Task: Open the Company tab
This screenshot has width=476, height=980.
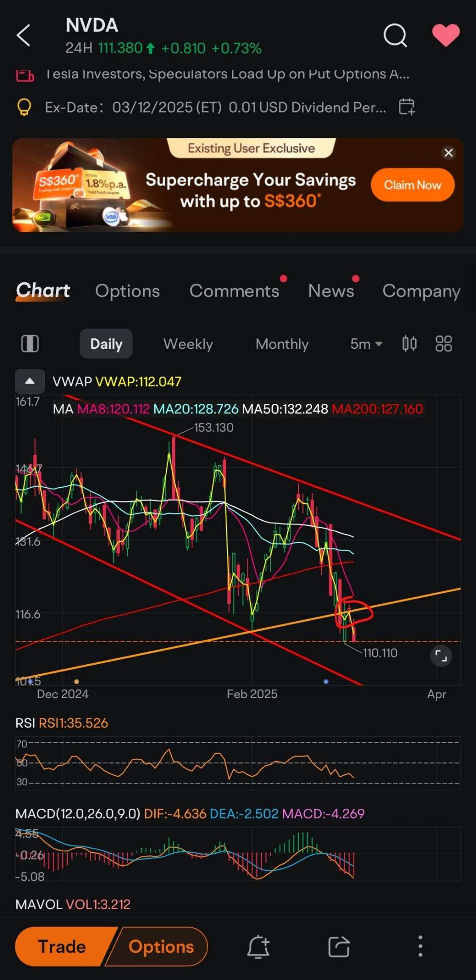Action: tap(421, 291)
